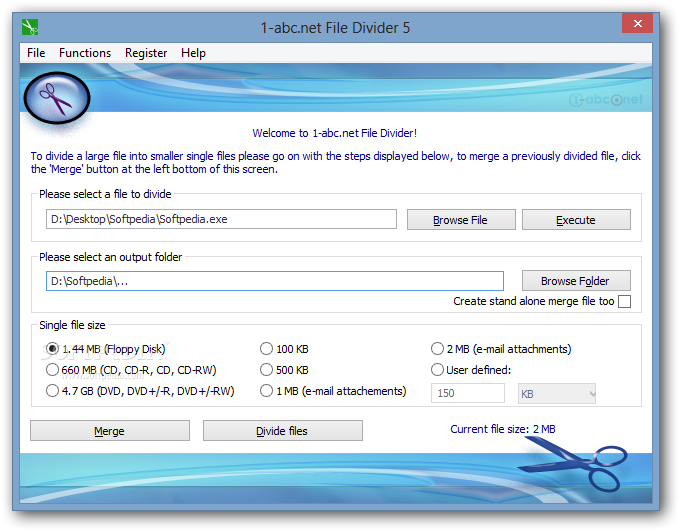Click the Execute button

tap(576, 220)
